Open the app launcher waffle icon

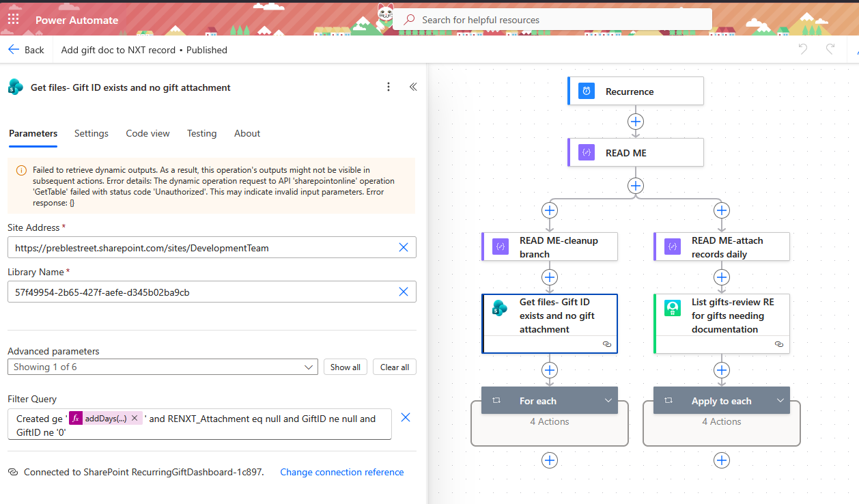(14, 20)
